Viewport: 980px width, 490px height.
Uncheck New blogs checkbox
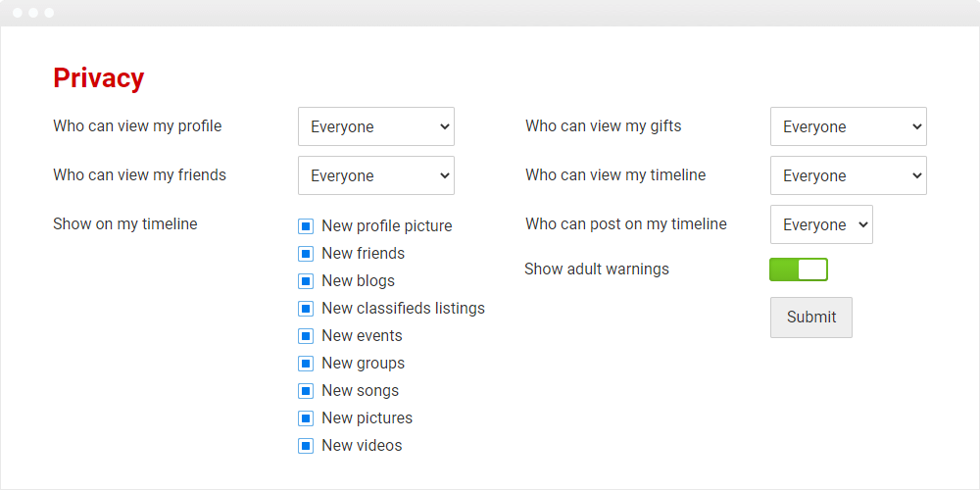click(x=306, y=281)
